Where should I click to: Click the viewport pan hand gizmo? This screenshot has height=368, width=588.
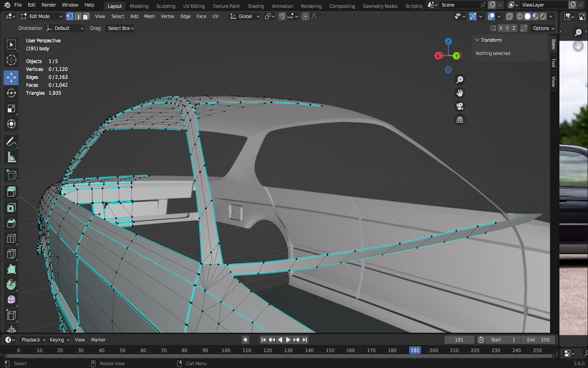click(460, 93)
